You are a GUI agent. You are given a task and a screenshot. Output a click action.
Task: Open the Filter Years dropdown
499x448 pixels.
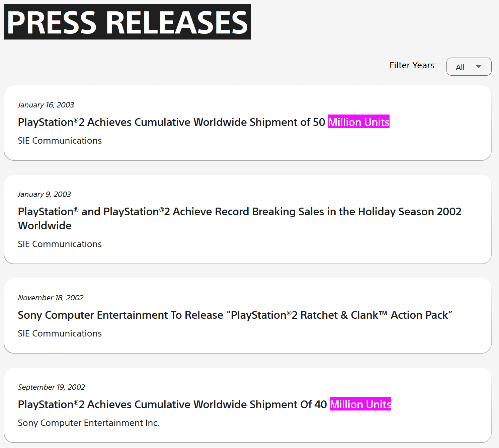(469, 67)
